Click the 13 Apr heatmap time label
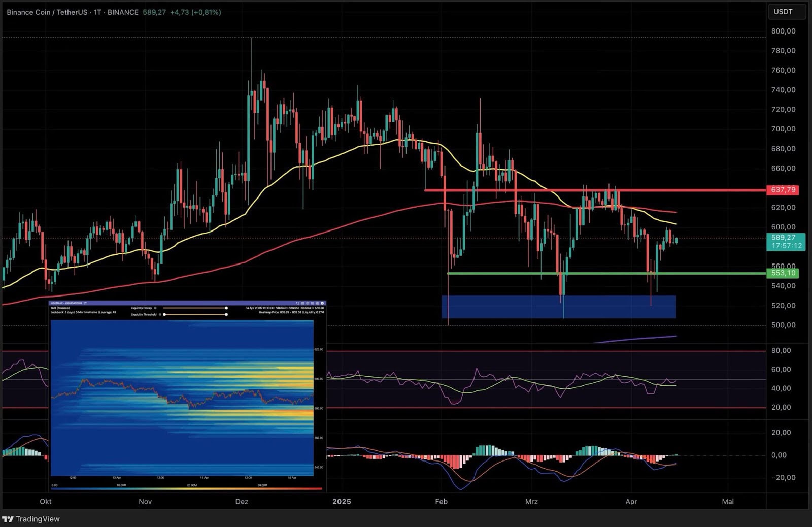The image size is (812, 527). click(x=117, y=478)
